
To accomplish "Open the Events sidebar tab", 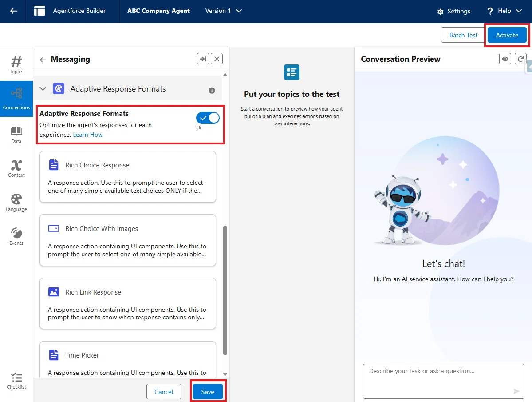I will (16, 237).
